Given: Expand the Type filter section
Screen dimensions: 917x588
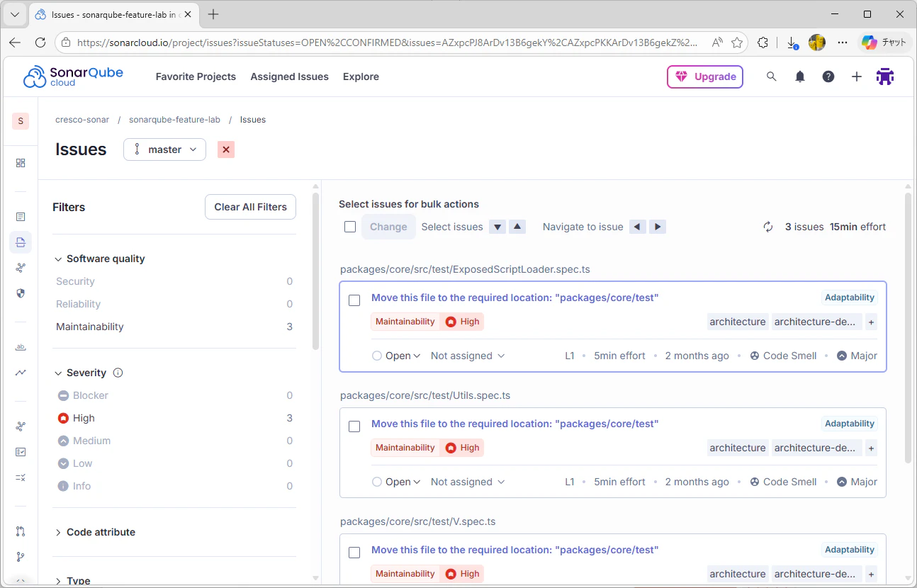Looking at the screenshot, I should point(72,581).
